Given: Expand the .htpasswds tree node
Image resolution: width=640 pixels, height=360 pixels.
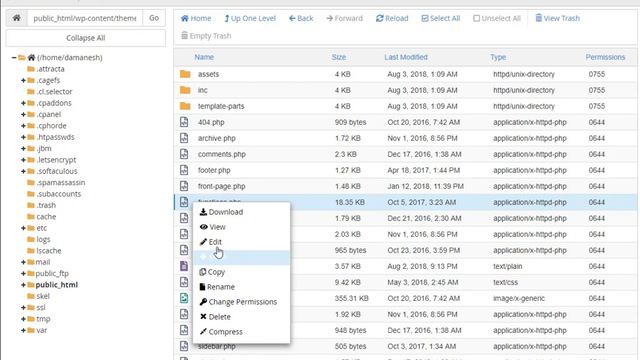Looking at the screenshot, I should [23, 137].
